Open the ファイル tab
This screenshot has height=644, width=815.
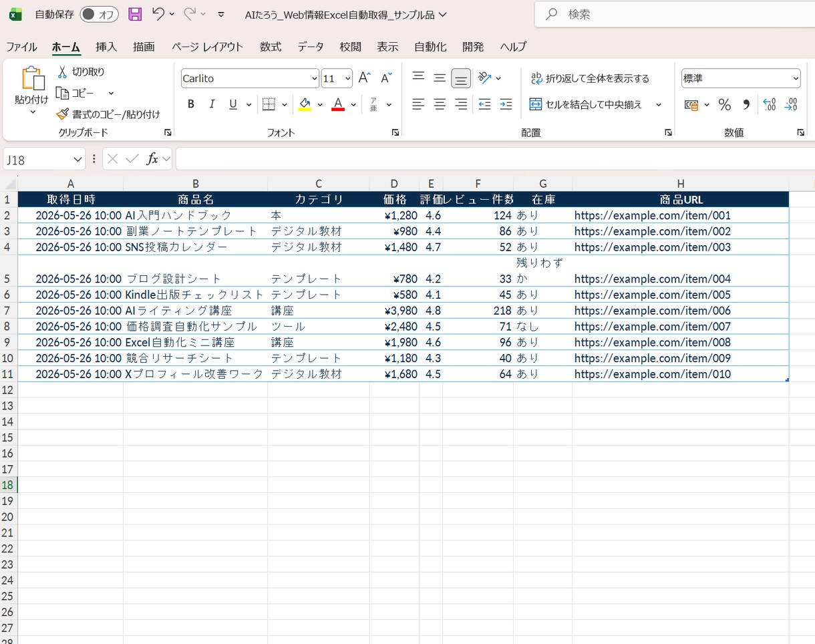point(21,47)
